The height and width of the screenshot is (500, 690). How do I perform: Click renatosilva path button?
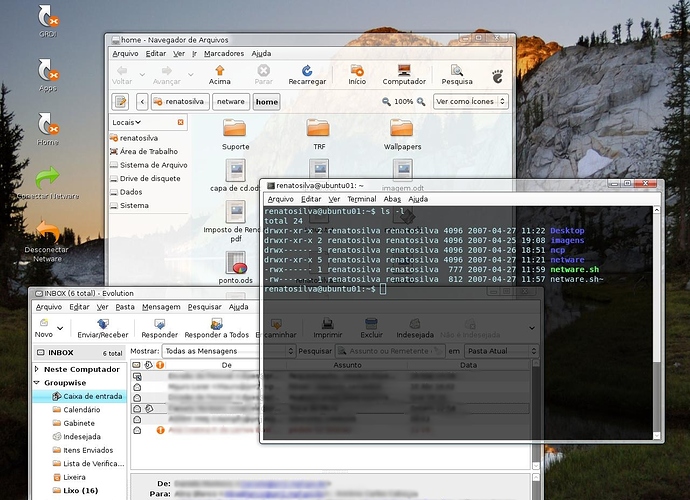(180, 102)
